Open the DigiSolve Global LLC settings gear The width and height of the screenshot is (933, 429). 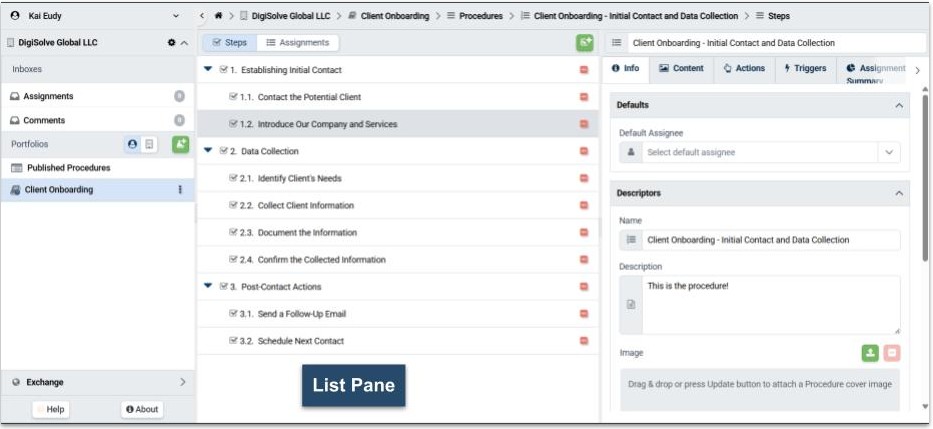click(171, 43)
